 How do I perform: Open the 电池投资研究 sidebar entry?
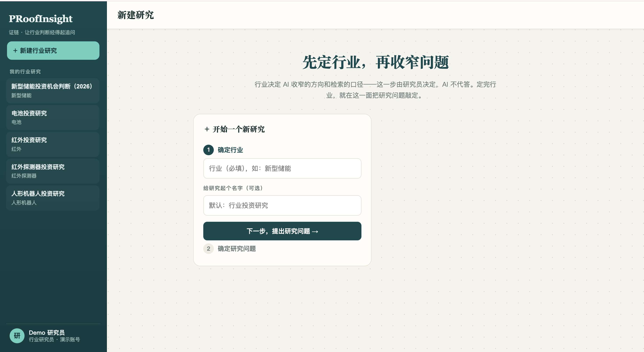pos(53,117)
